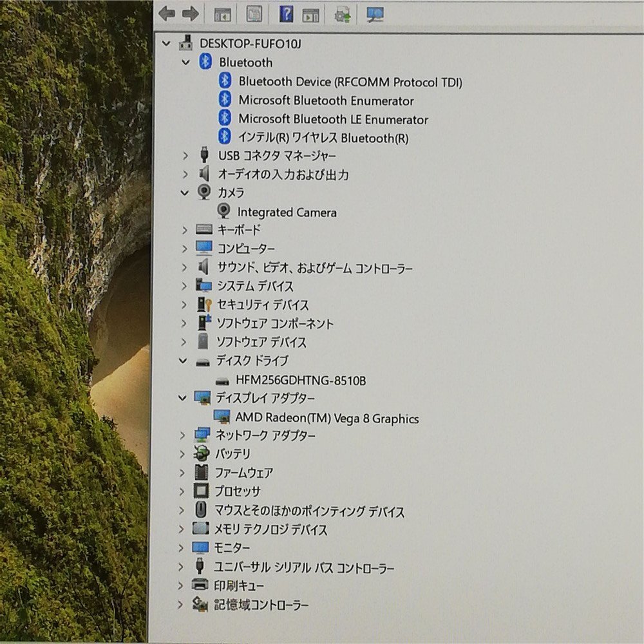The width and height of the screenshot is (644, 644).
Task: Expand USB コネクタ マネージャー
Action: (185, 156)
